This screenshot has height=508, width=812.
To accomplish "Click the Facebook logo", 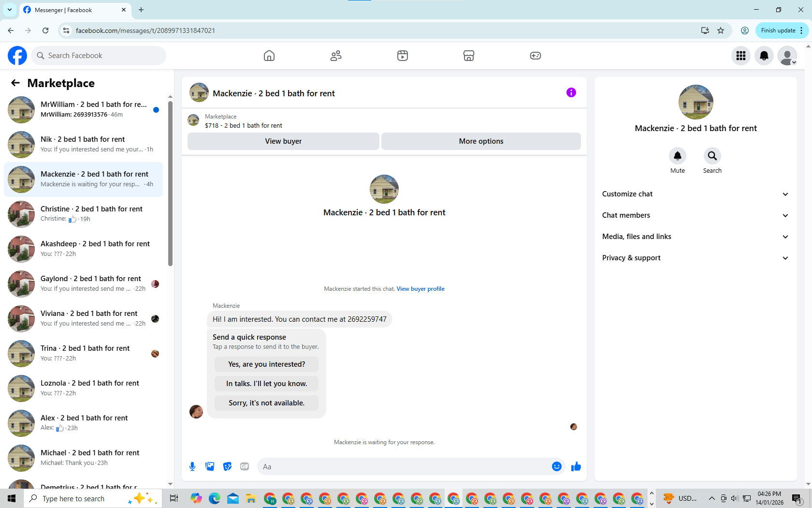I will click(17, 56).
